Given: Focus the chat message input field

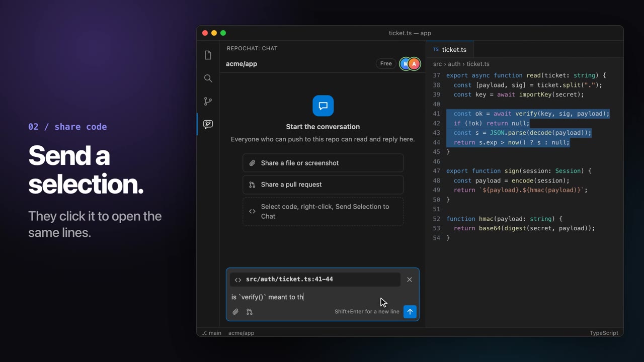Looking at the screenshot, I should coord(322,297).
